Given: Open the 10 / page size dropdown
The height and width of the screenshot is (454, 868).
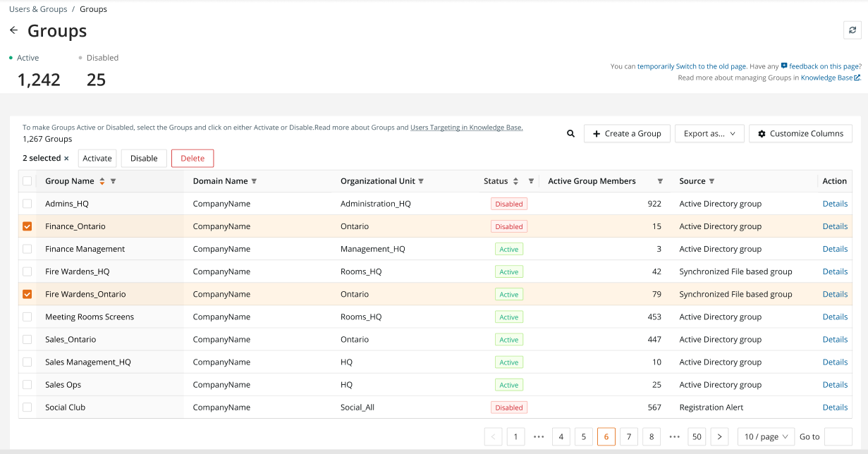Looking at the screenshot, I should coord(766,436).
